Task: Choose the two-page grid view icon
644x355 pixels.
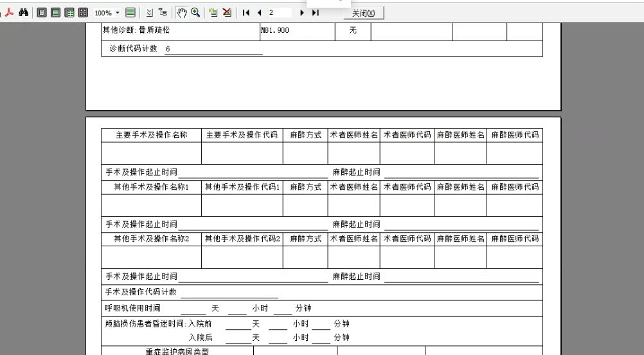Action: [69, 13]
